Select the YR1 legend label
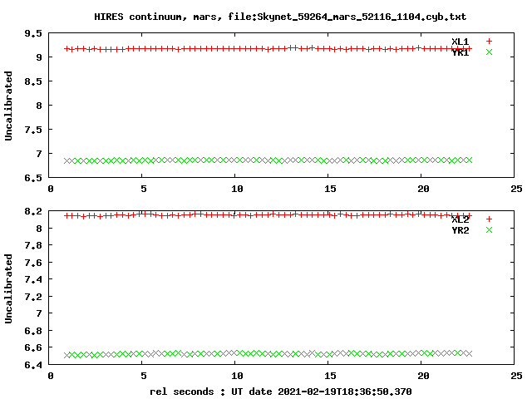 click(460, 52)
